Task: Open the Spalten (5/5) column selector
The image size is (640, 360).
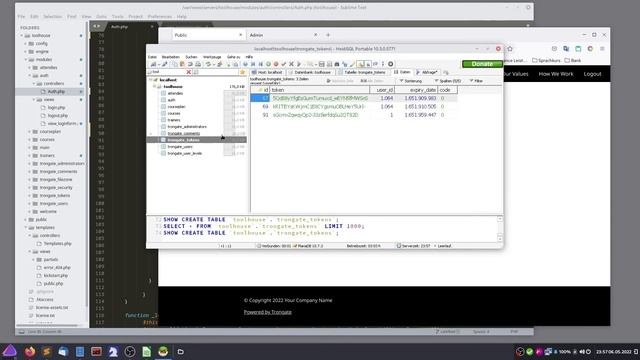Action: 447,81
